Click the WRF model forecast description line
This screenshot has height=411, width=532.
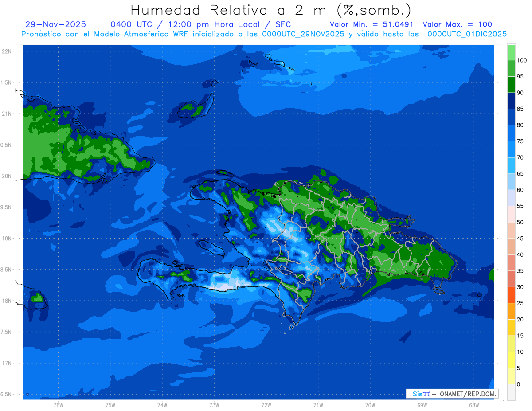(x=264, y=34)
